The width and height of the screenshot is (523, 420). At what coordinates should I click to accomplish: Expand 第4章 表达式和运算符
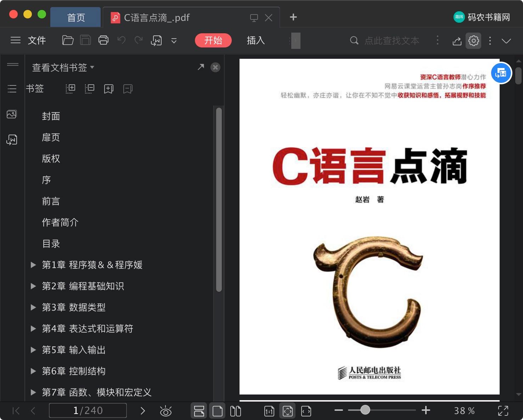click(33, 328)
